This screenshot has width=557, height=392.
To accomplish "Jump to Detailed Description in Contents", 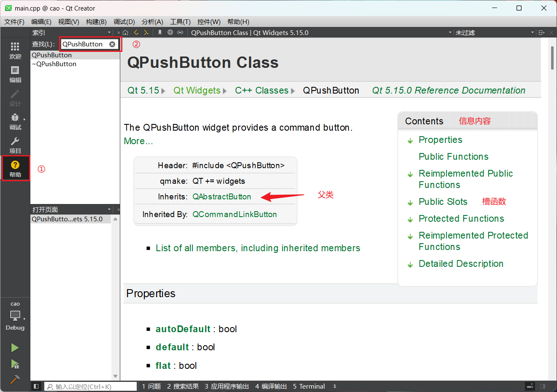I will pyautogui.click(x=461, y=263).
